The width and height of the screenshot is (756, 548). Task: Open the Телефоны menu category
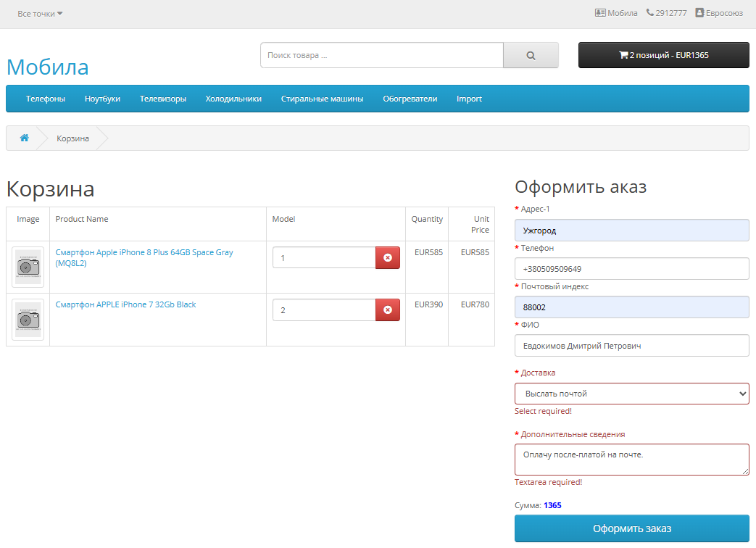(x=46, y=99)
